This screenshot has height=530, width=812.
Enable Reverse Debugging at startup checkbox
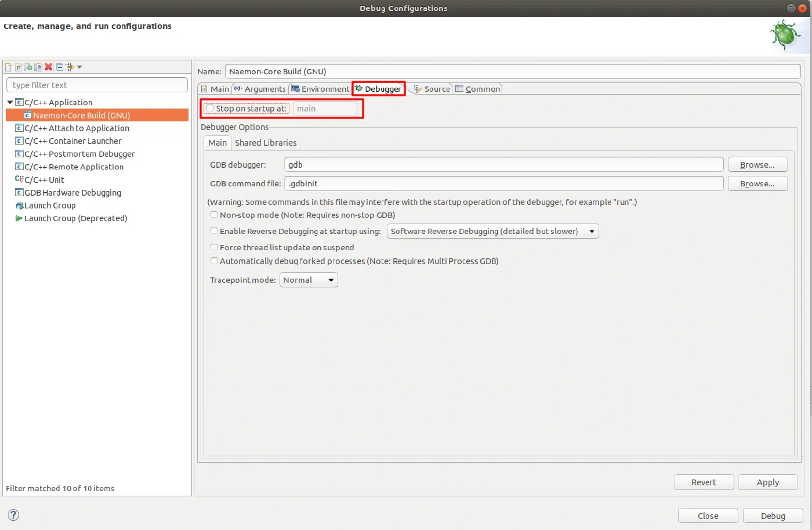coord(214,231)
